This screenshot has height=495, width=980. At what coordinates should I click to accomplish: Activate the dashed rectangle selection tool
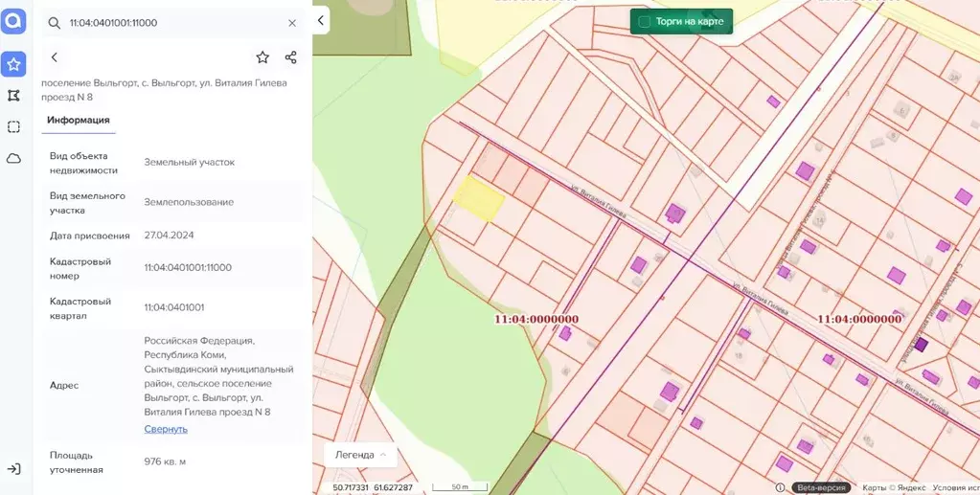click(13, 126)
